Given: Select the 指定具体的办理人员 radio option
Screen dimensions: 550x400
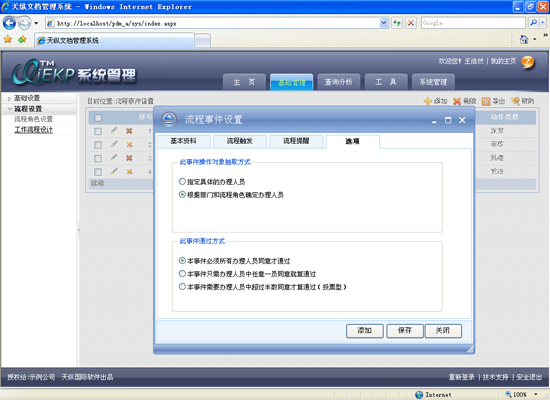Looking at the screenshot, I should pyautogui.click(x=182, y=181).
